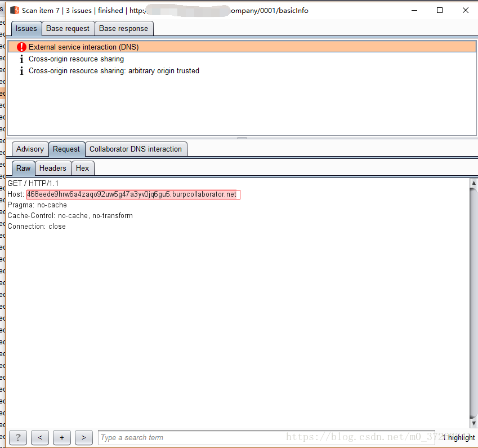This screenshot has height=448, width=478.
Task: Click the request pane vertical scrollbar thumb
Action: pos(473,303)
